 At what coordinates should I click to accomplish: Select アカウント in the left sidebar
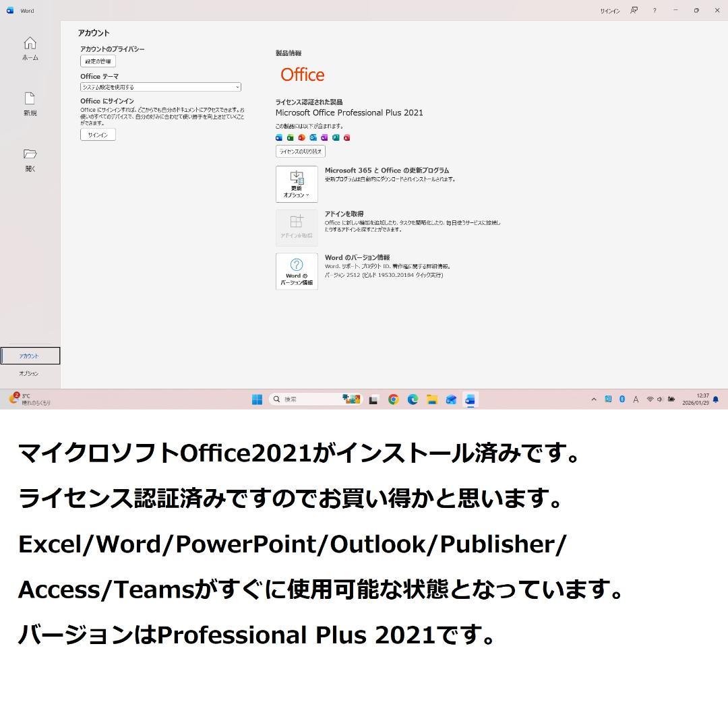click(30, 355)
